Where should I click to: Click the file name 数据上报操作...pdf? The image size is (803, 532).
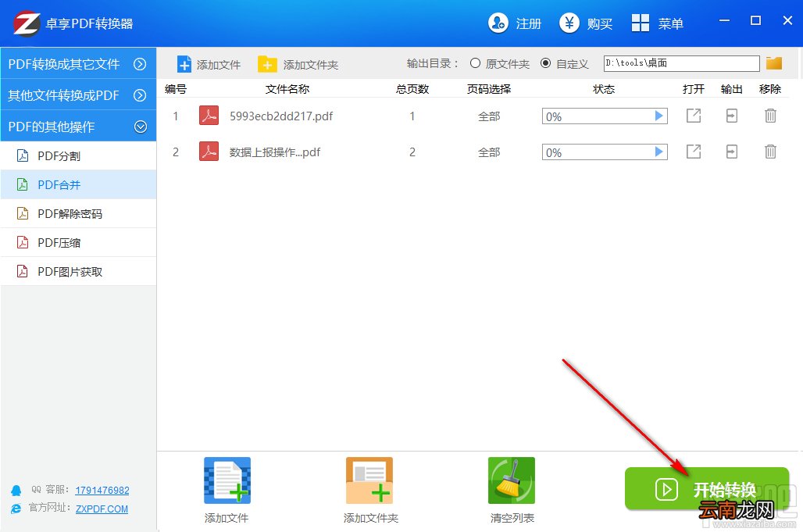[275, 152]
